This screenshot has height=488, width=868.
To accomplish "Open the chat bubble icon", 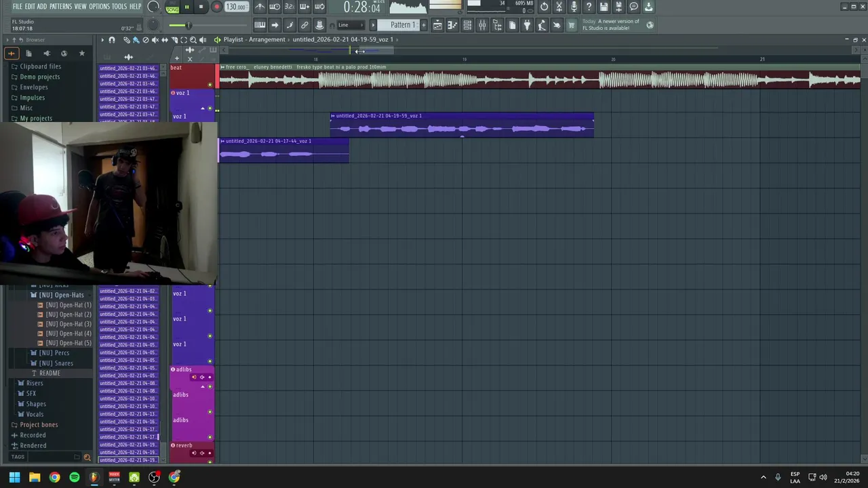I will 633,7.
